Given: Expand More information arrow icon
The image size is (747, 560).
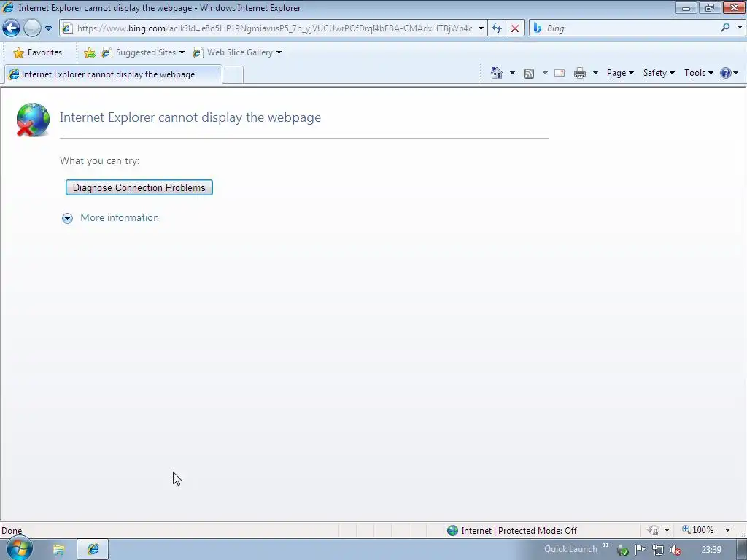Looking at the screenshot, I should point(67,218).
